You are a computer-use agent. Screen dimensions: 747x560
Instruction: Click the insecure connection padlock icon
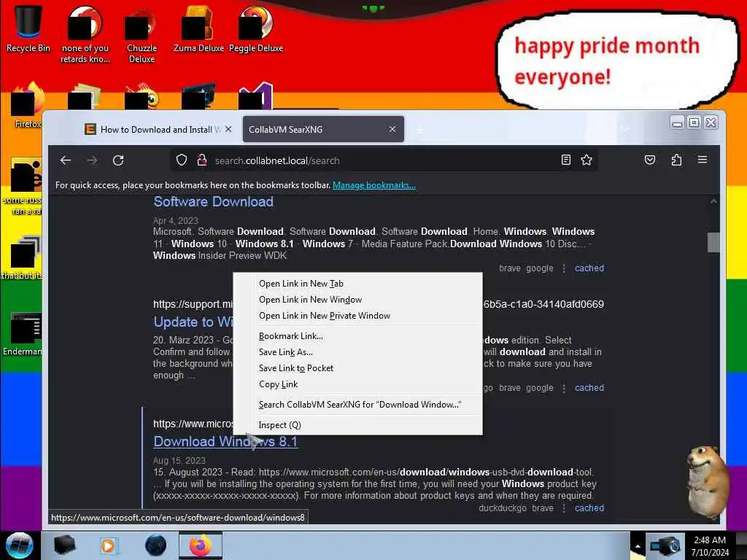tap(202, 160)
